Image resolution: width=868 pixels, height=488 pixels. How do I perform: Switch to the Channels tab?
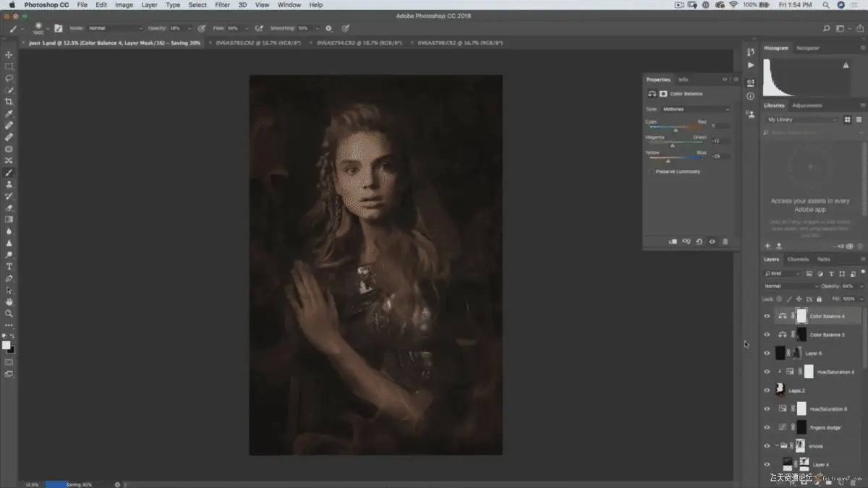[x=798, y=260]
